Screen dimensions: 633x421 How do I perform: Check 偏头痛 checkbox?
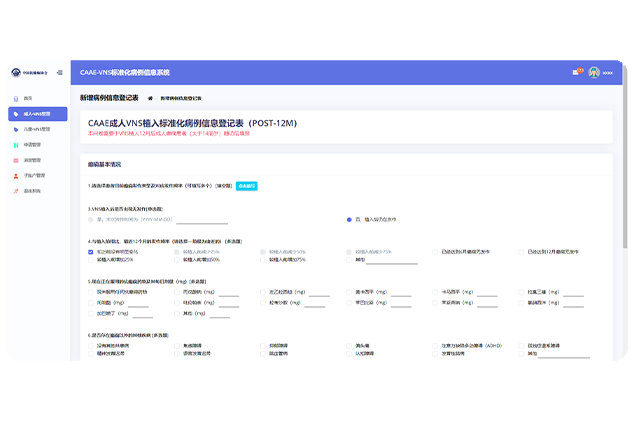pyautogui.click(x=349, y=346)
